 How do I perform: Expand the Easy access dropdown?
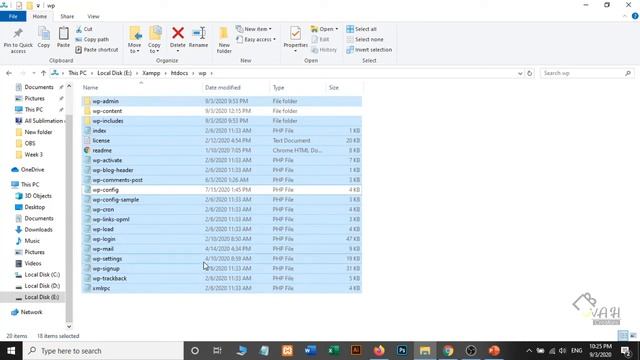(x=256, y=39)
